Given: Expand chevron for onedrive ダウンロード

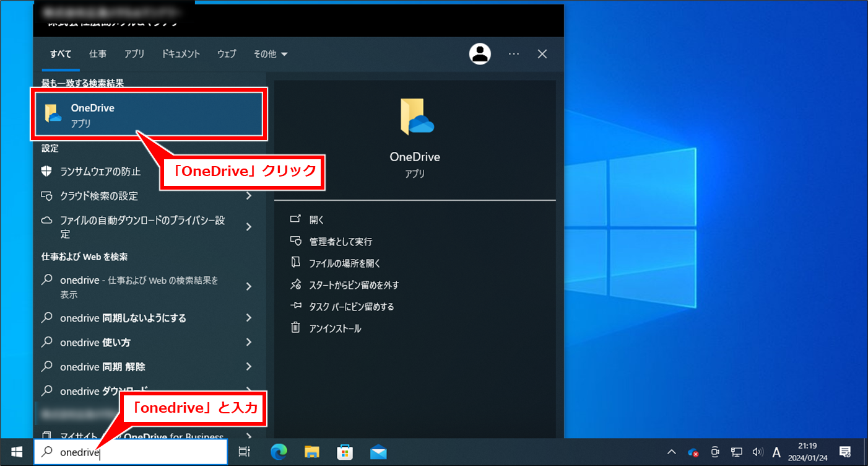Looking at the screenshot, I should 249,391.
